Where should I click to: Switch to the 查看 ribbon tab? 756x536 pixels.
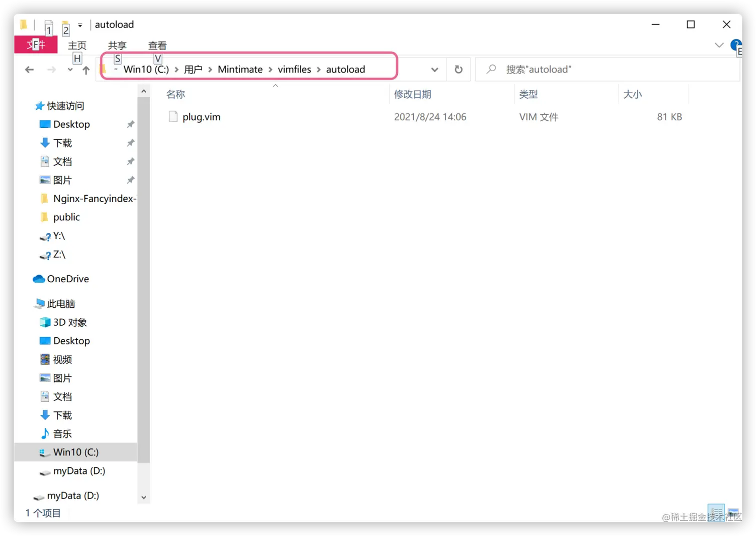click(157, 45)
